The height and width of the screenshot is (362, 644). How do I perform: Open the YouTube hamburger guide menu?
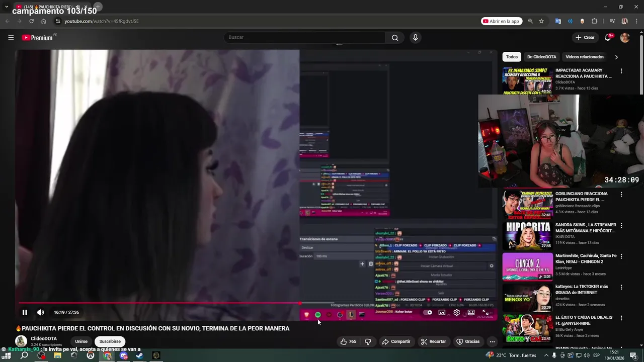coord(11,37)
